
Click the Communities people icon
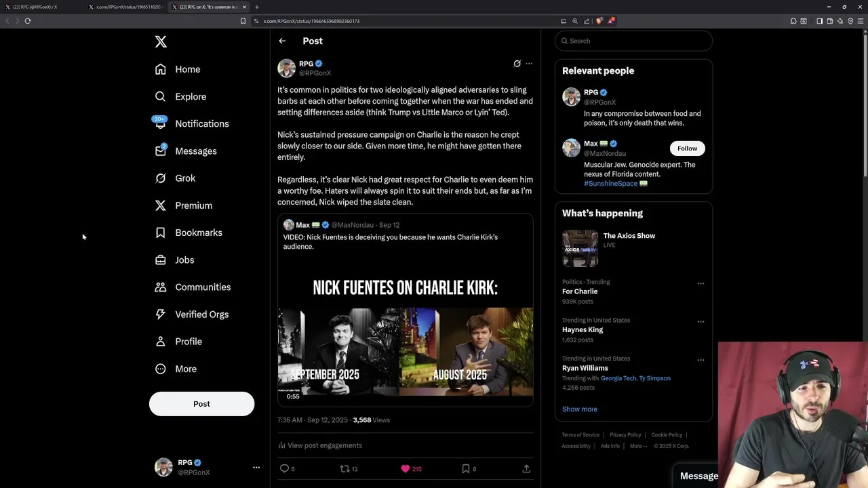coord(160,287)
